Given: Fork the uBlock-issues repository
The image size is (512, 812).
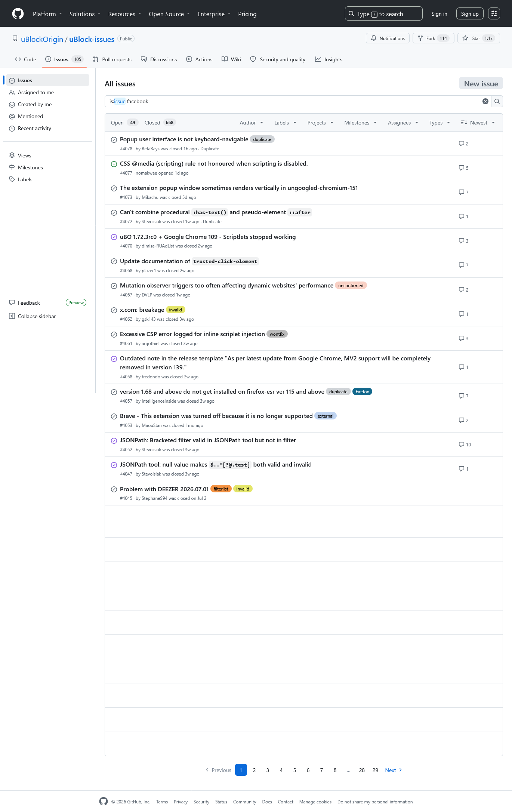Looking at the screenshot, I should point(434,38).
